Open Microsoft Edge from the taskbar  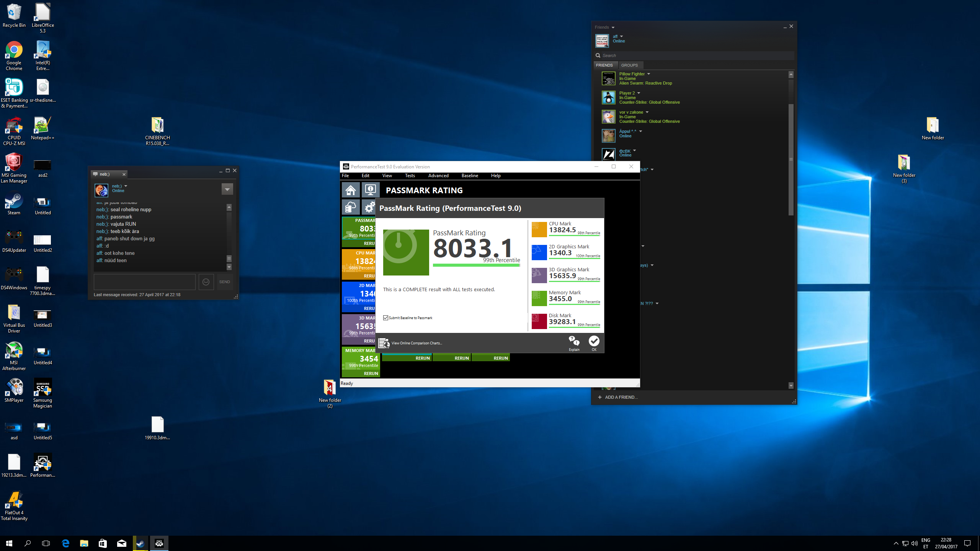[65, 543]
